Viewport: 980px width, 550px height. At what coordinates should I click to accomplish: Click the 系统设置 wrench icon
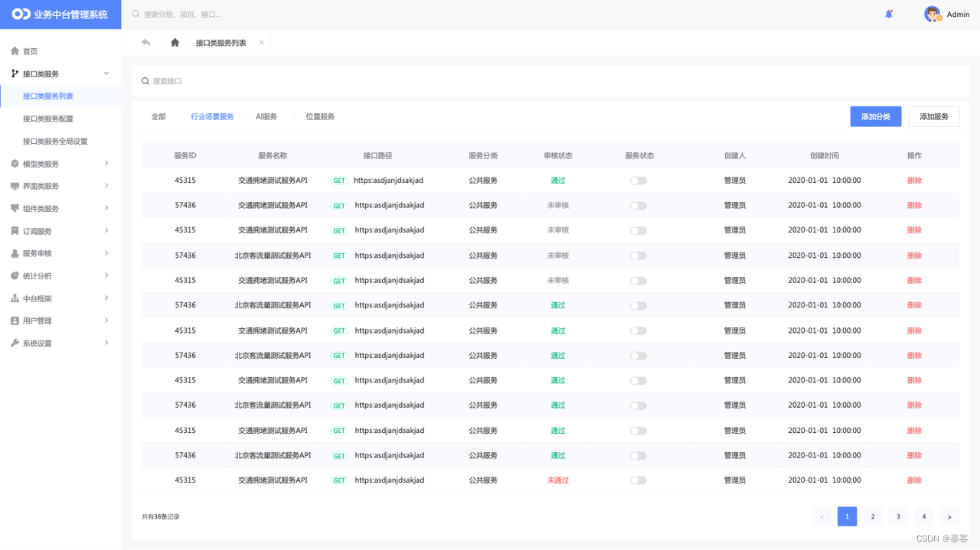[x=15, y=343]
